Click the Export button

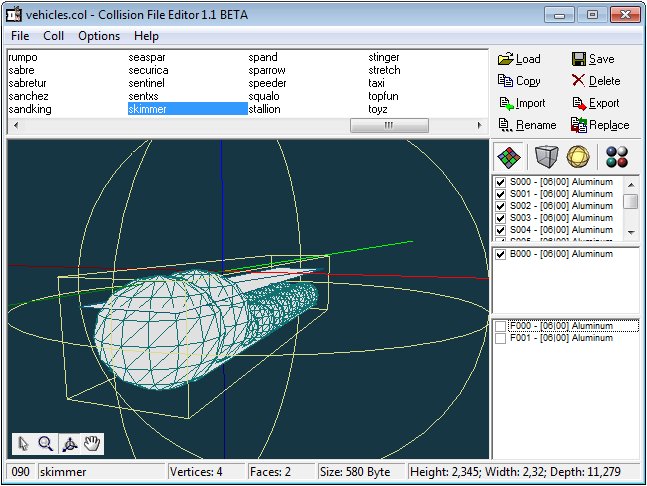point(596,103)
